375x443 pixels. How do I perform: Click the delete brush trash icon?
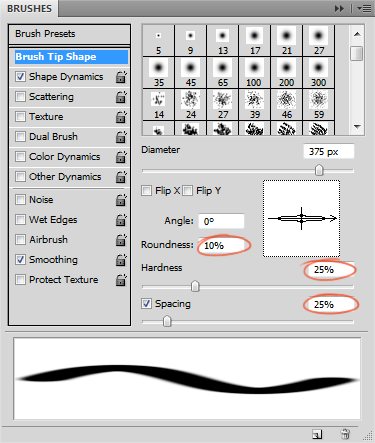pos(345,434)
